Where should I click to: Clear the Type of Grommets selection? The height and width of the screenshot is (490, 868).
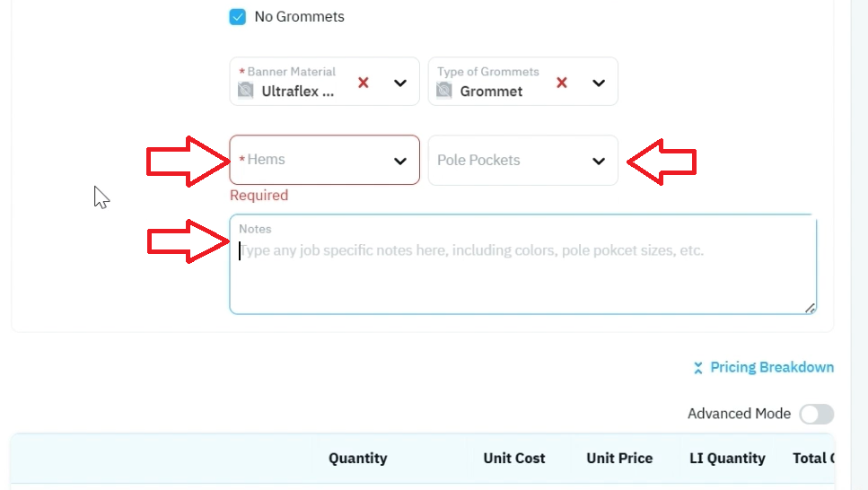pyautogui.click(x=562, y=83)
